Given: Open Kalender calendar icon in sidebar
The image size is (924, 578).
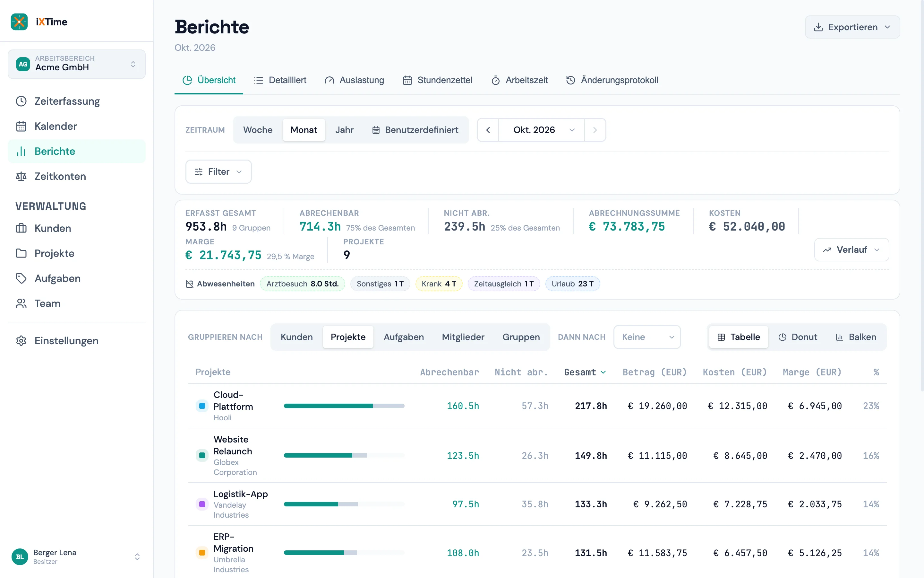Looking at the screenshot, I should [x=21, y=126].
